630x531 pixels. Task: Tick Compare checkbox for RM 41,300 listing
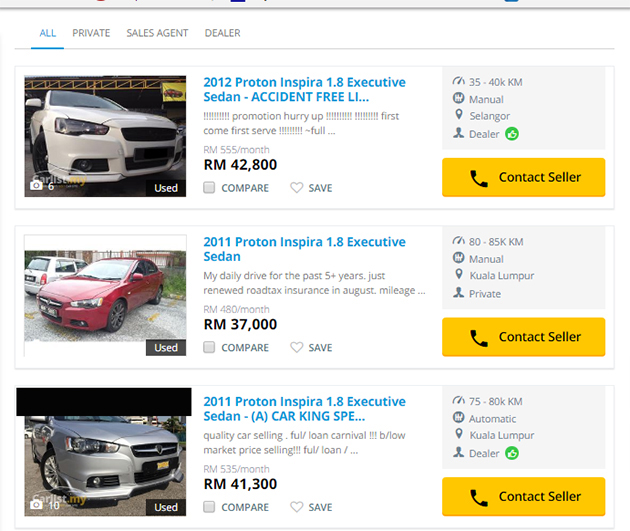[209, 507]
